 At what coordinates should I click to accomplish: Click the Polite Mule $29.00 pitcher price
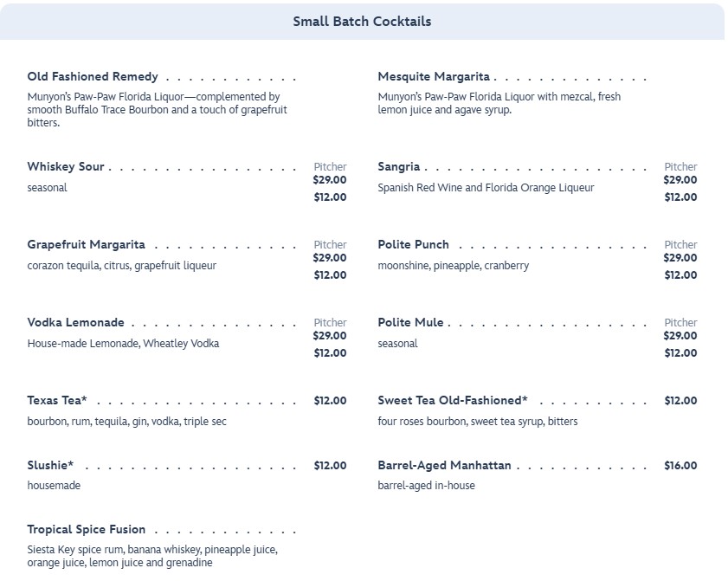coord(680,336)
